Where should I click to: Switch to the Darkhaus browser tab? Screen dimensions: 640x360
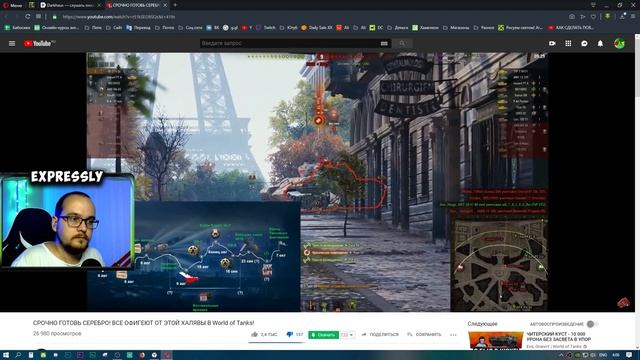coord(70,5)
